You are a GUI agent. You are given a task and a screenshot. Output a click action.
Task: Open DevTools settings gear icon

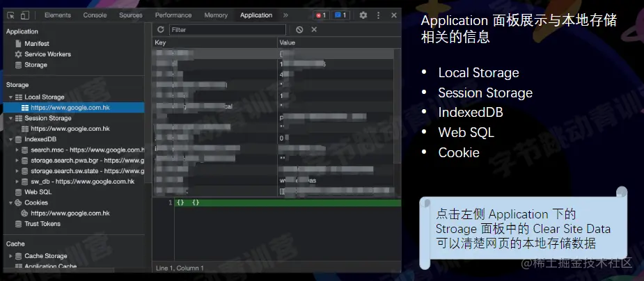coord(363,15)
